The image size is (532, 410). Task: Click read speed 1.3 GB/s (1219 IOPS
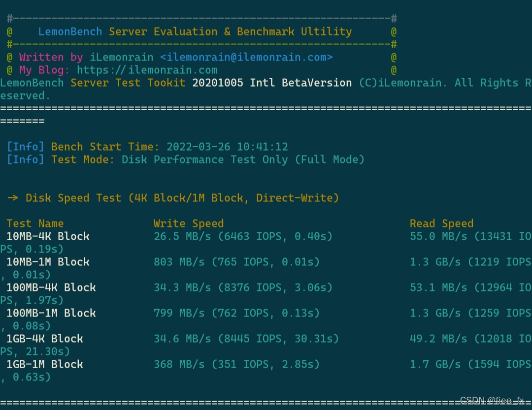tap(470, 262)
